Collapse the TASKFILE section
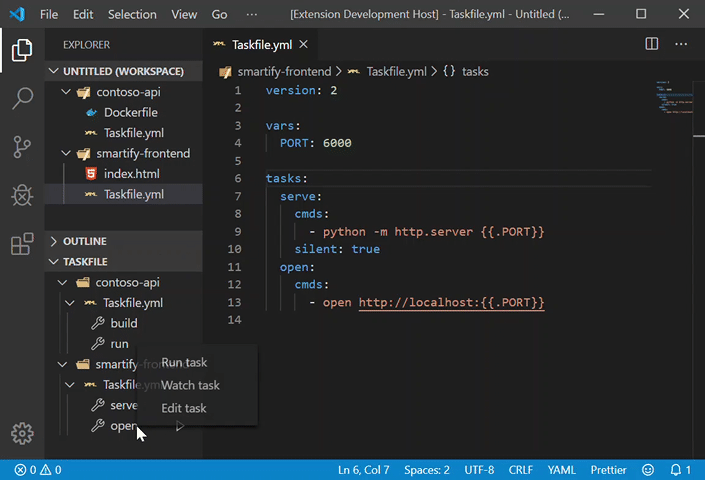The width and height of the screenshot is (705, 480). coord(54,262)
